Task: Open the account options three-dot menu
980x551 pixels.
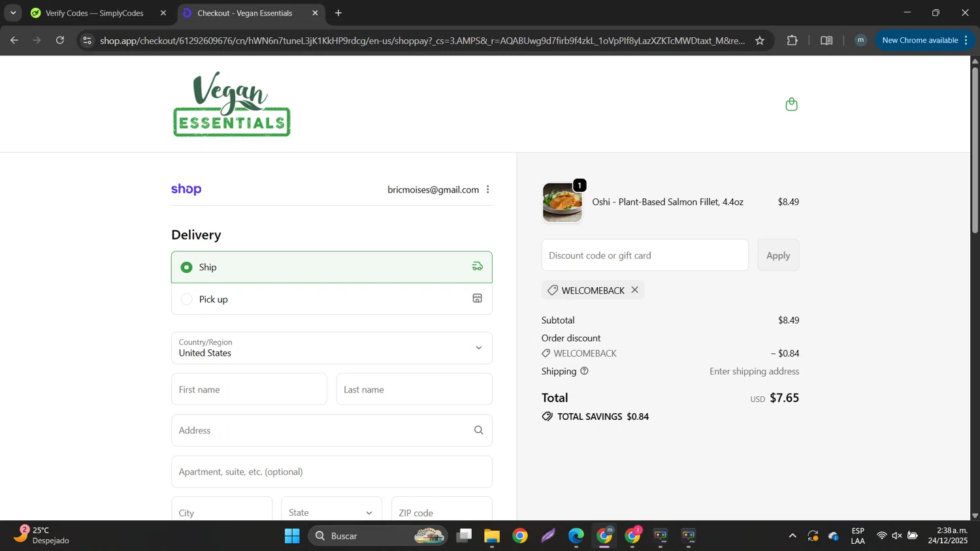Action: point(488,189)
